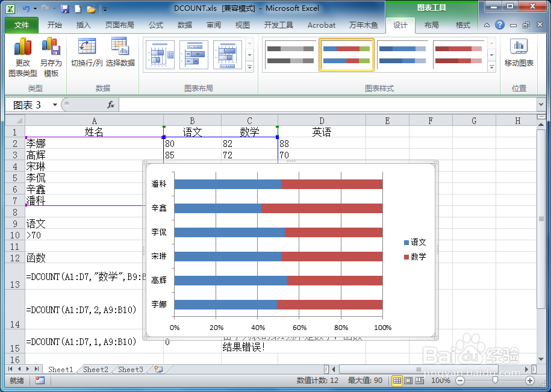Viewport: 551px width, 392px height.
Task: Click the Save icon on Quick Access Toolbar
Action: pos(65,8)
